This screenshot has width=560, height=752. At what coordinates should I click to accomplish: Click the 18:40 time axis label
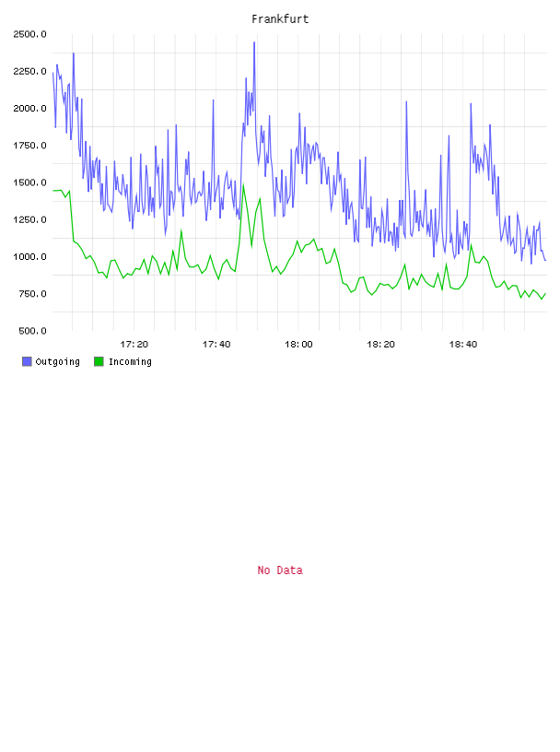coord(462,345)
